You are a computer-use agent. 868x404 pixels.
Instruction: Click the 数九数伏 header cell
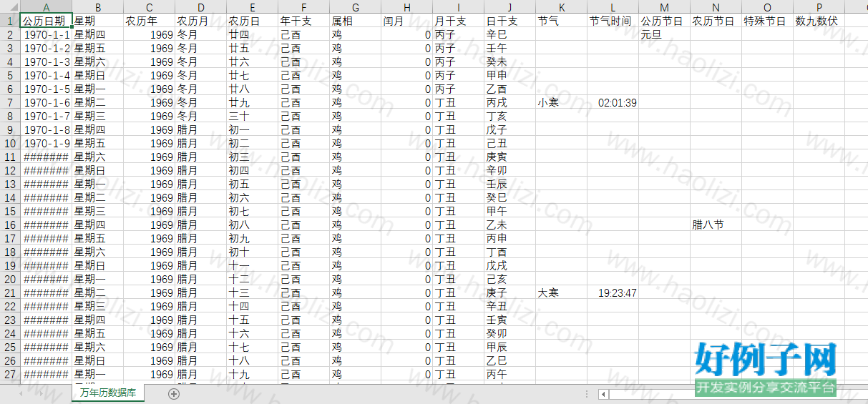click(x=819, y=21)
